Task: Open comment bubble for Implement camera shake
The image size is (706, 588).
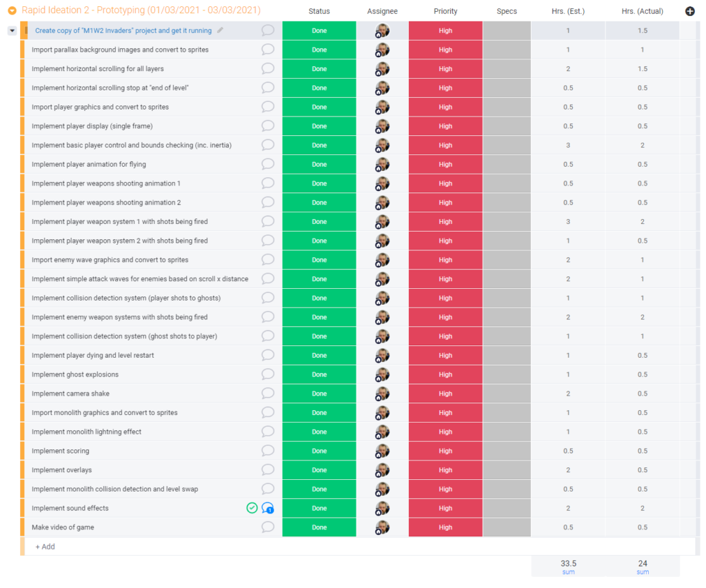Action: click(x=268, y=394)
